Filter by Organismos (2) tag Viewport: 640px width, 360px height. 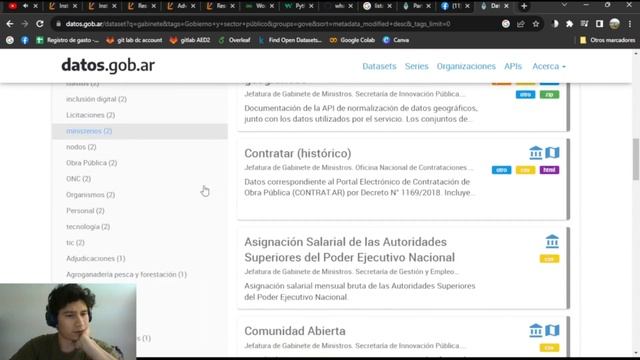91,195
